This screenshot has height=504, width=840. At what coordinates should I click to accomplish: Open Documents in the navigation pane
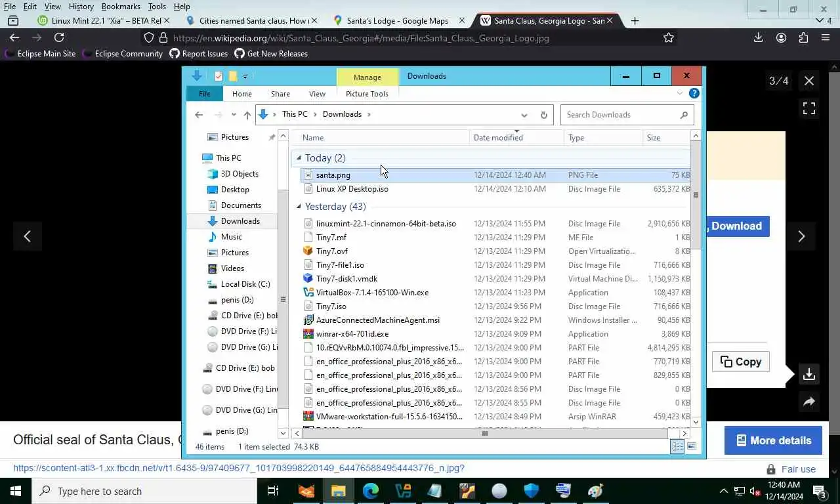click(x=241, y=205)
